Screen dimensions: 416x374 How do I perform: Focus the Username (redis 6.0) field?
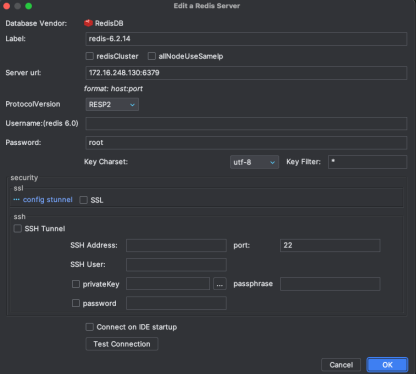[246, 123]
